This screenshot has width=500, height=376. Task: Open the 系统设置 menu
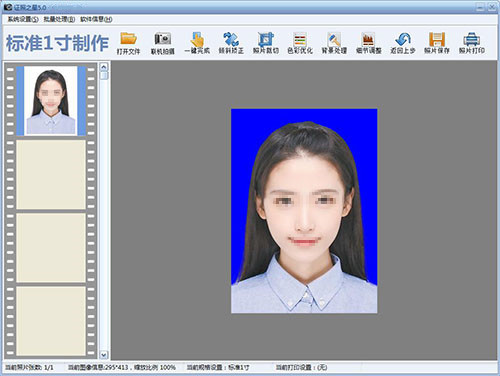tap(23, 19)
